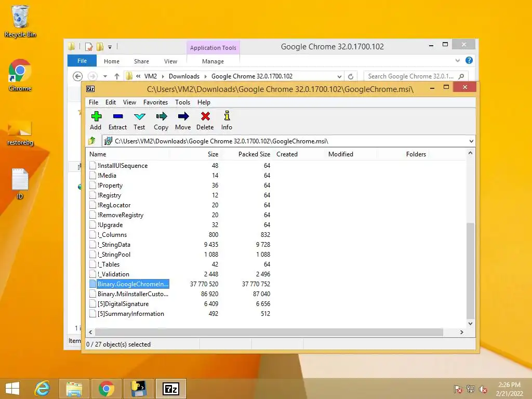Click the muted speaker tray icon
This screenshot has width=532, height=399.
483,389
